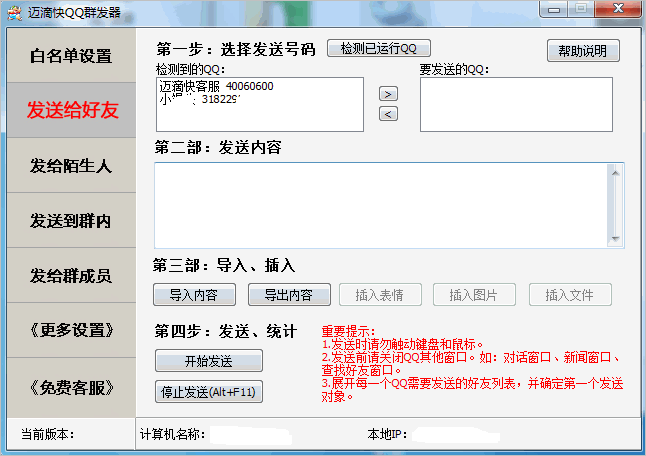Select the second detected QQ starting with 318229

[x=200, y=99]
